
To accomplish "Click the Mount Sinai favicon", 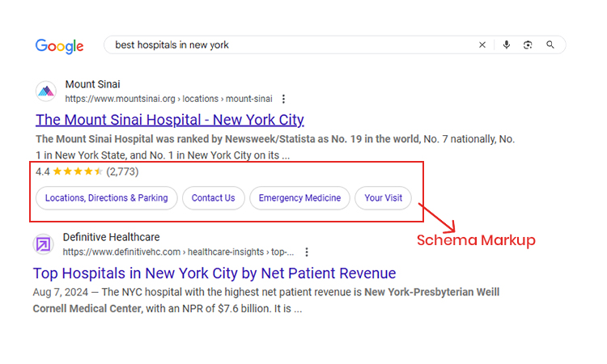I will (x=46, y=91).
